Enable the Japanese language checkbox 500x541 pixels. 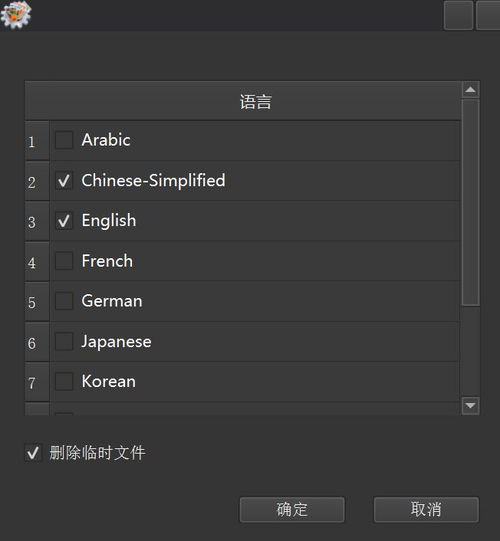64,342
